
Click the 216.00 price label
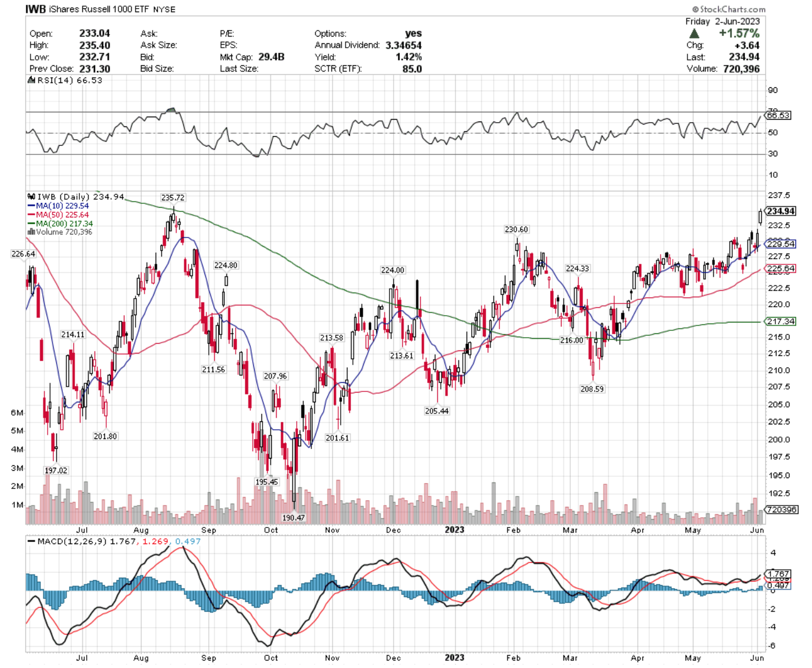(572, 340)
